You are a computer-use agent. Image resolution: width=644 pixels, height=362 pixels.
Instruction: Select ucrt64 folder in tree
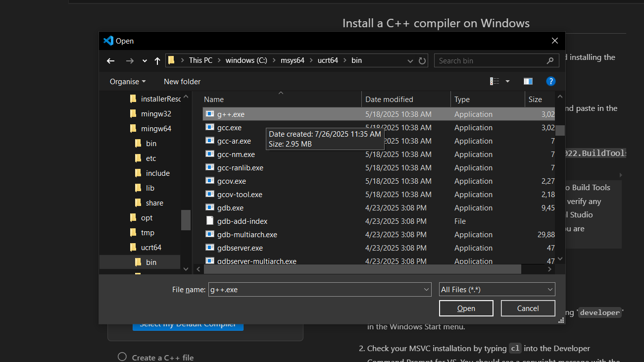pyautogui.click(x=146, y=248)
